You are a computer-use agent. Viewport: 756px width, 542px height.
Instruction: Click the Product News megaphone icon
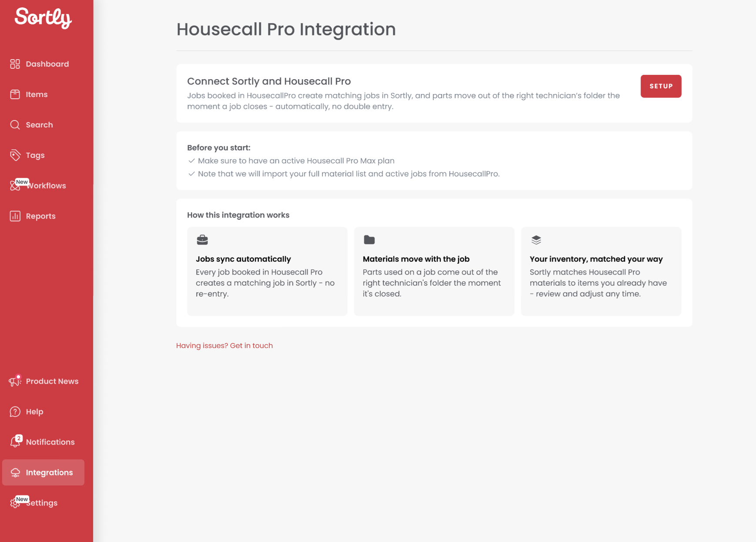point(15,381)
